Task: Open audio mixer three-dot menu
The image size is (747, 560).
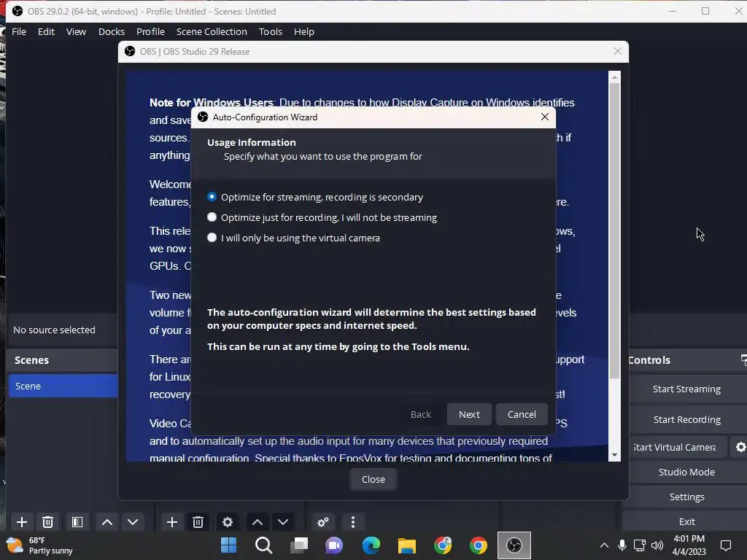Action: coord(353,522)
